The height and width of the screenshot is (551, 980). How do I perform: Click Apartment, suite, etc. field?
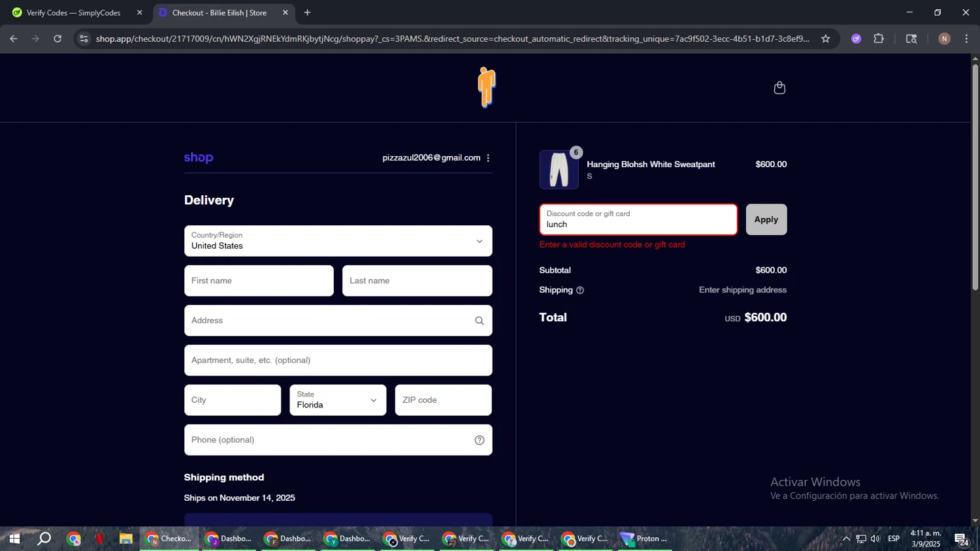click(338, 360)
